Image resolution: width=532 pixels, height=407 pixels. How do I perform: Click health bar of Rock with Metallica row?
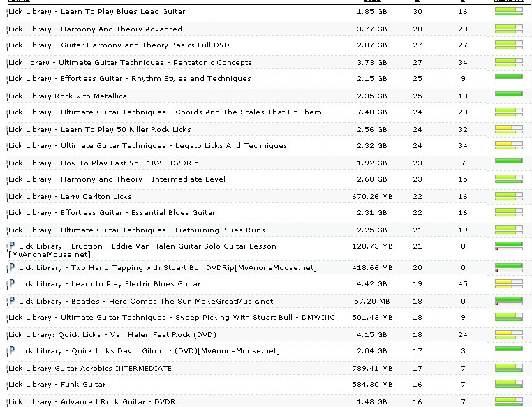pos(508,94)
